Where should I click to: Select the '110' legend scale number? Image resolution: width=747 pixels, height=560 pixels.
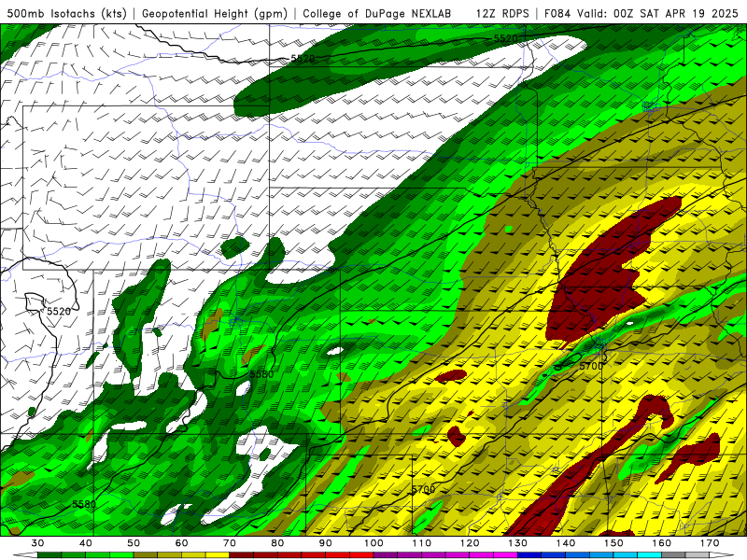422,543
